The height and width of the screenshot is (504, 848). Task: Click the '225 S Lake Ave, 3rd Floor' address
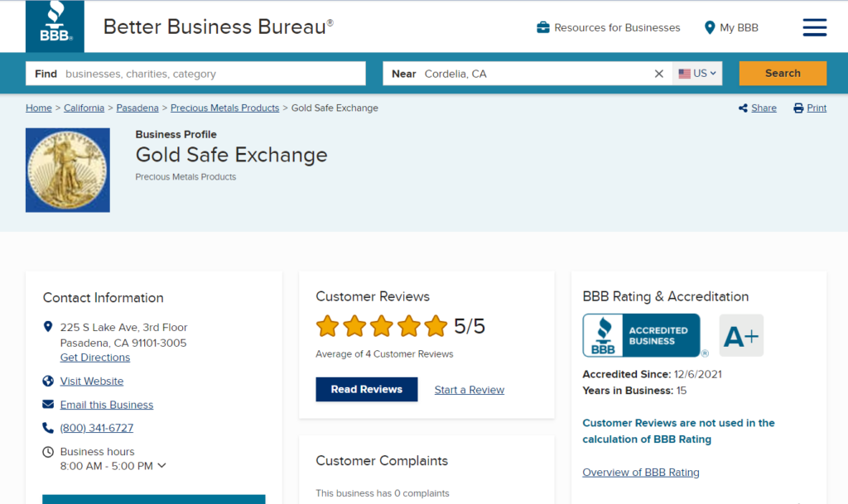point(124,328)
